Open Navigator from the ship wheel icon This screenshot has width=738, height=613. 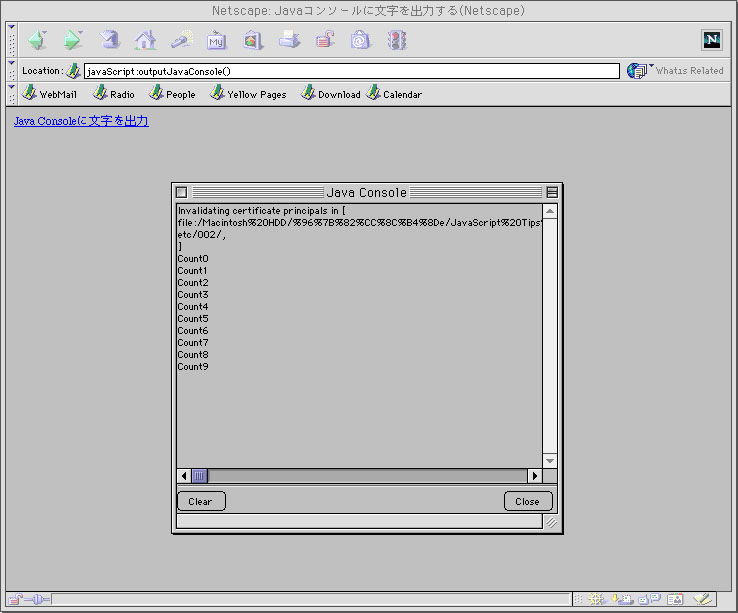click(x=596, y=599)
